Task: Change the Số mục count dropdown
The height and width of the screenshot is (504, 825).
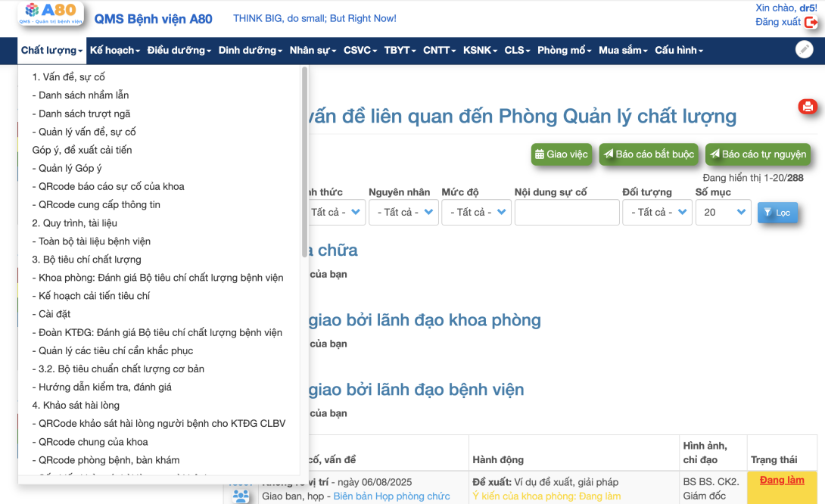Action: (x=723, y=213)
